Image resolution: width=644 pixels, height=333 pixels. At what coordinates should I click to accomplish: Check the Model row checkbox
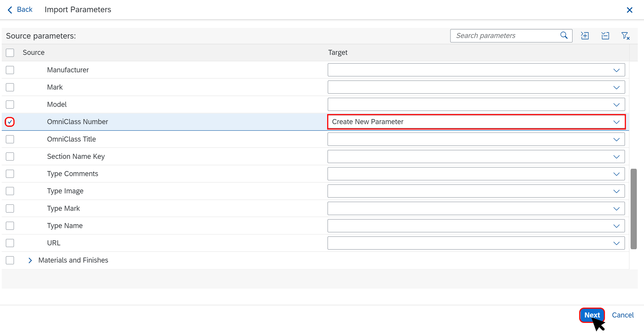(10, 104)
